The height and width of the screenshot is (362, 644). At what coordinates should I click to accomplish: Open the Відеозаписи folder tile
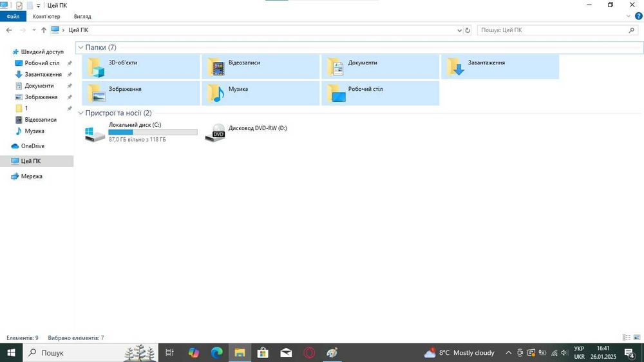click(260, 66)
